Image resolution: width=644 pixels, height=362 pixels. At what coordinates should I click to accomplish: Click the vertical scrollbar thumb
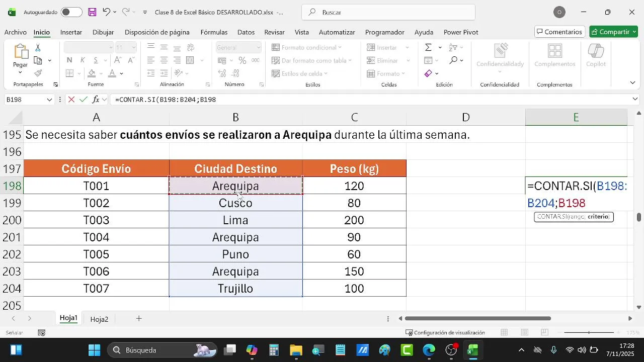pos(639,217)
